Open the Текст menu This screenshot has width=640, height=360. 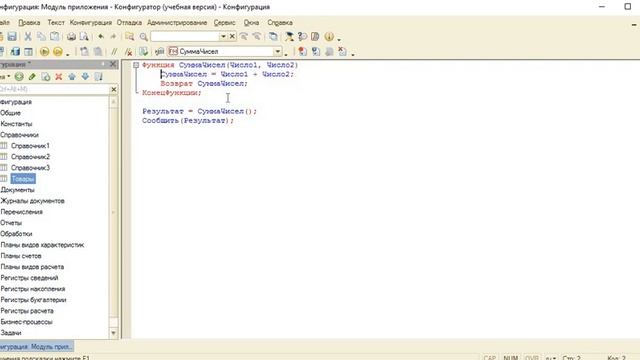click(56, 23)
